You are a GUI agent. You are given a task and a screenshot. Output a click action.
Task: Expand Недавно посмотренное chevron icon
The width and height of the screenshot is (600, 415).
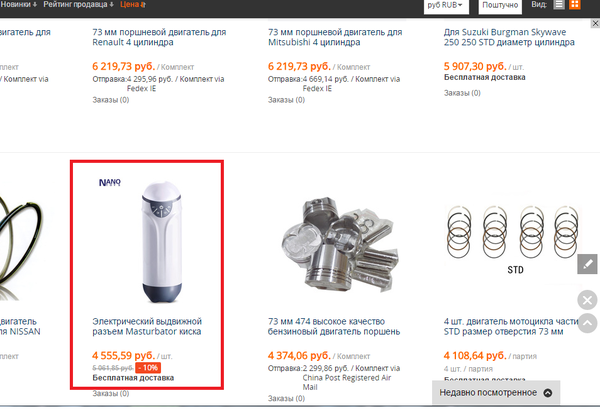click(x=548, y=393)
